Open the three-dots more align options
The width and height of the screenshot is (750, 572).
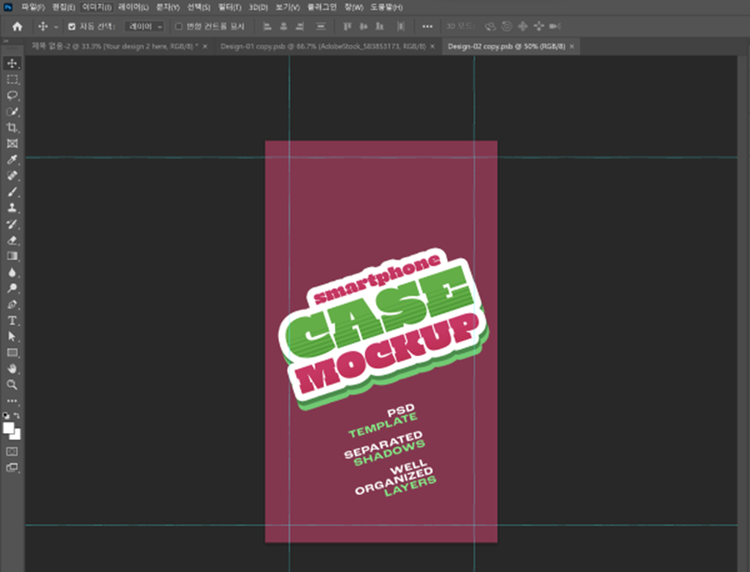point(428,26)
